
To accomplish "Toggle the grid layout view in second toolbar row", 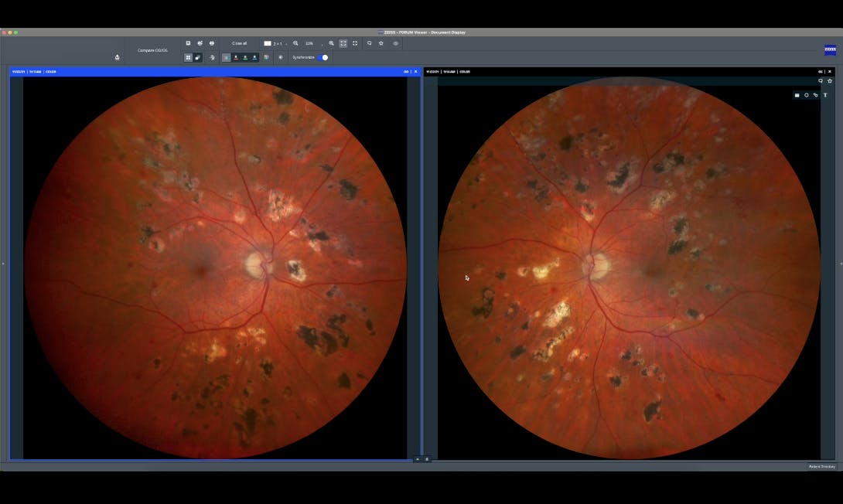I will click(x=187, y=56).
